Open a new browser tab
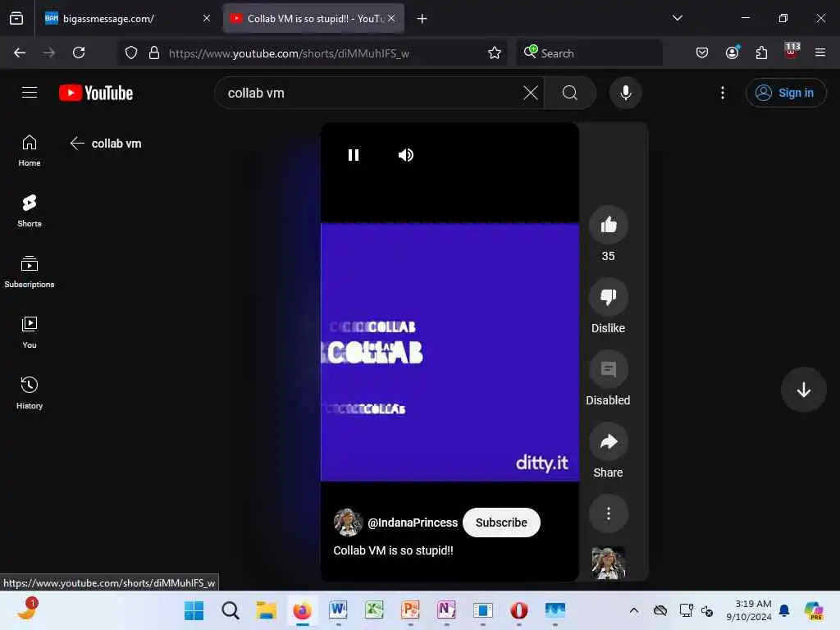 (422, 19)
